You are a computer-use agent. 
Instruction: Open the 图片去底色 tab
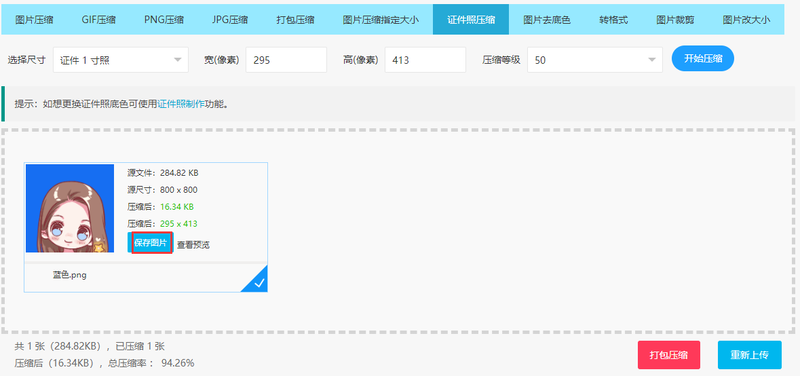click(546, 20)
